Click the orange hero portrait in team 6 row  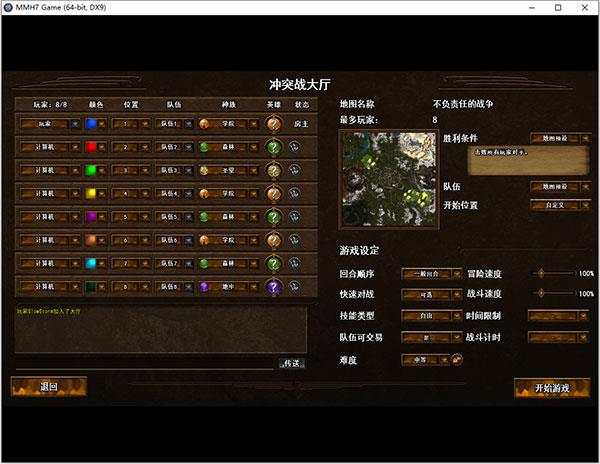273,240
